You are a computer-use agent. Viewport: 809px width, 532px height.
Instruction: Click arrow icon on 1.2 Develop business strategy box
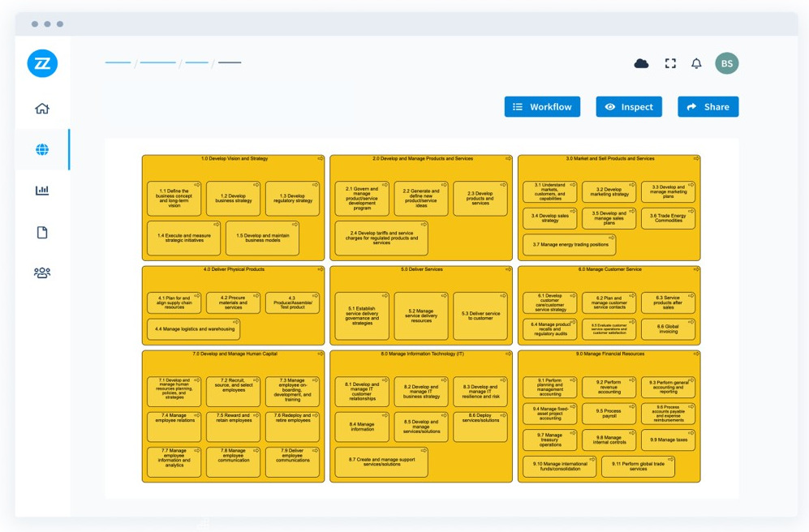click(256, 185)
